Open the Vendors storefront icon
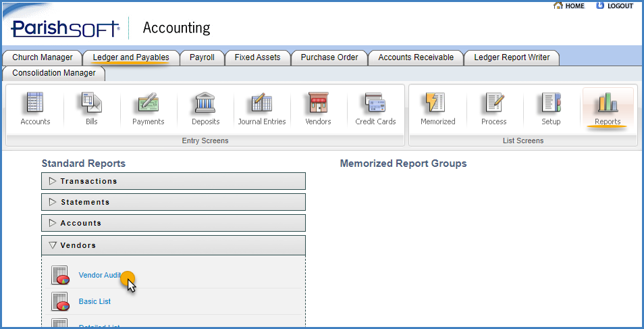The image size is (644, 329). coord(319,103)
